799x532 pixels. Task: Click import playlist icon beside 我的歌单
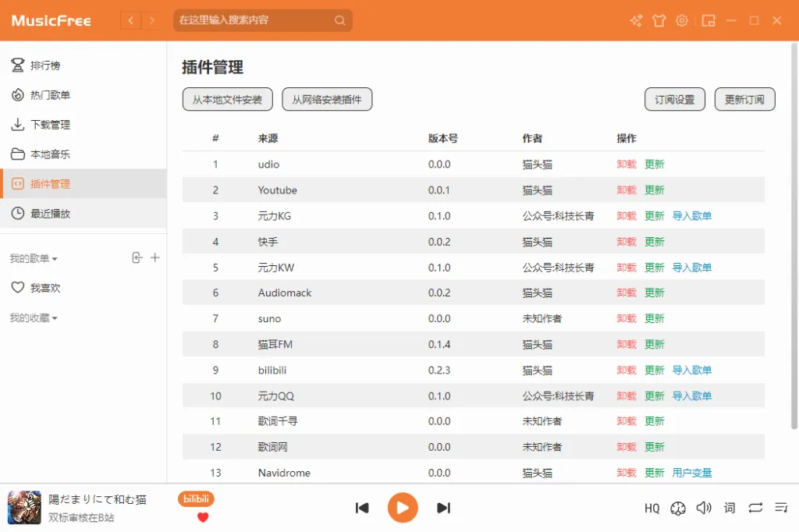[x=137, y=258]
